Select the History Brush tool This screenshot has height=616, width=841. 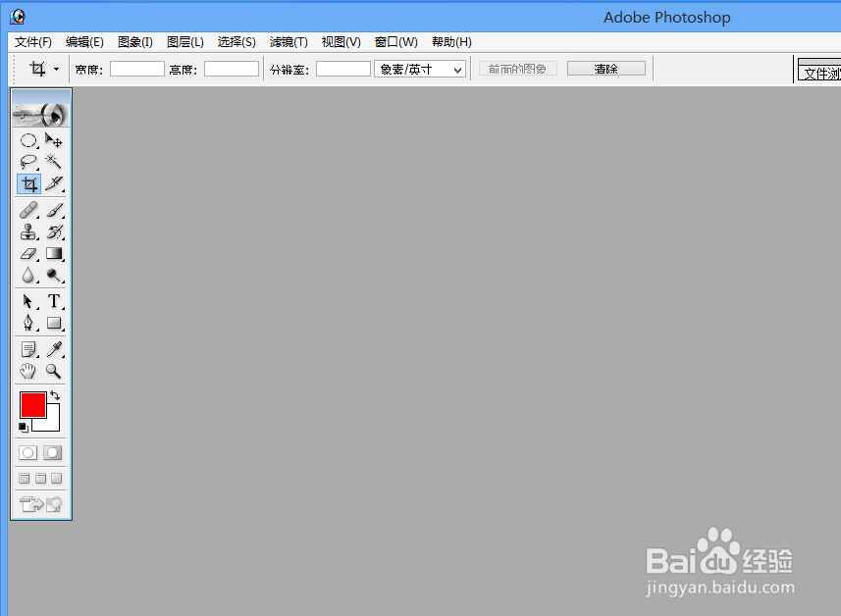(54, 231)
